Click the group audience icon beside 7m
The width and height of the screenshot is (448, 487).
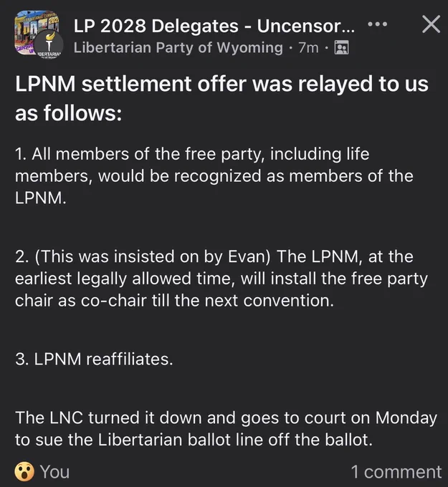341,47
